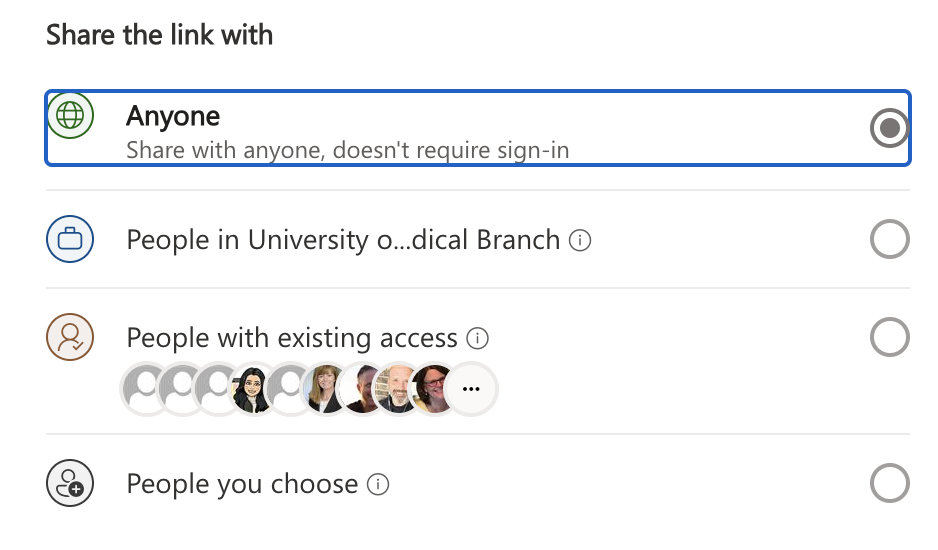The height and width of the screenshot is (550, 938).
Task: Click the People in University o...dical Branch label
Action: pos(343,240)
